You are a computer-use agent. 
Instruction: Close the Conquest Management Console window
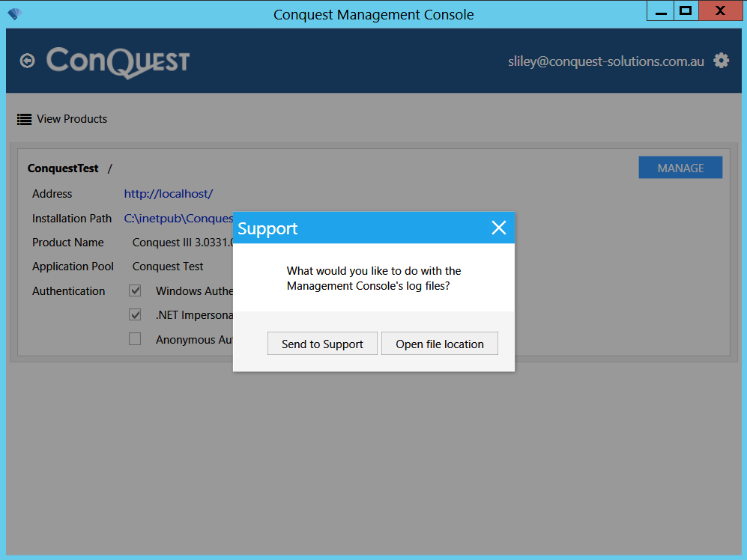point(720,11)
